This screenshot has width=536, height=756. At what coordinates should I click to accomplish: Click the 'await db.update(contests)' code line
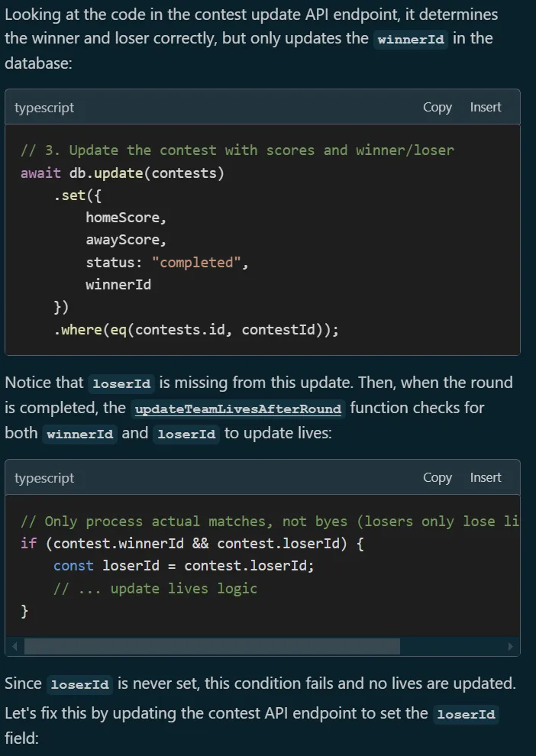tap(122, 173)
